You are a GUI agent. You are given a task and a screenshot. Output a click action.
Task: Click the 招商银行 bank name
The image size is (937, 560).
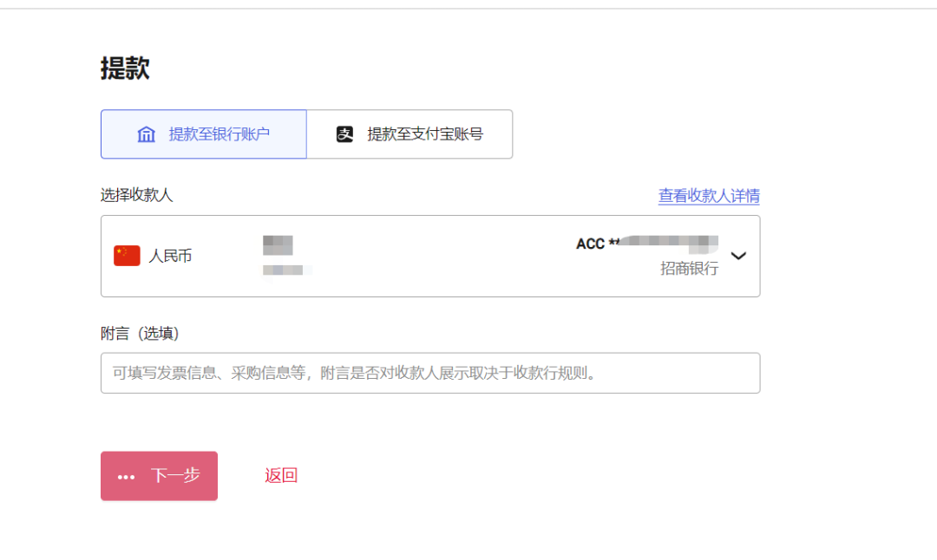(x=689, y=269)
